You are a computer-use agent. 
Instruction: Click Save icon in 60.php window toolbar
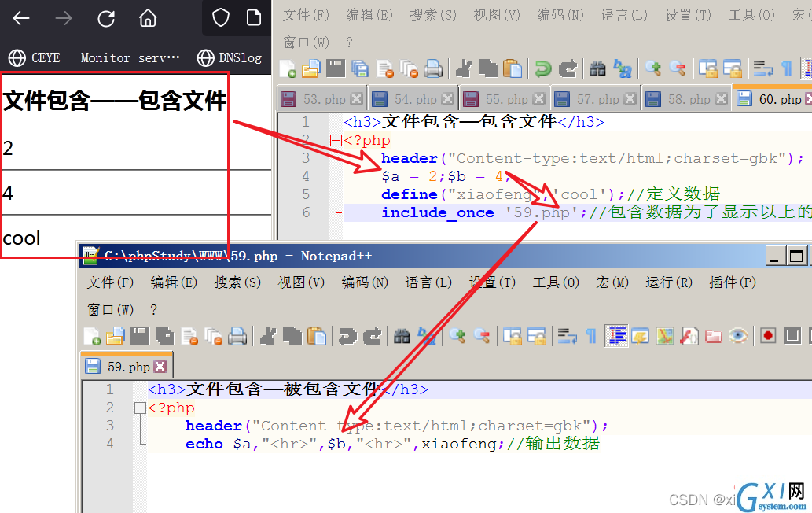point(336,69)
